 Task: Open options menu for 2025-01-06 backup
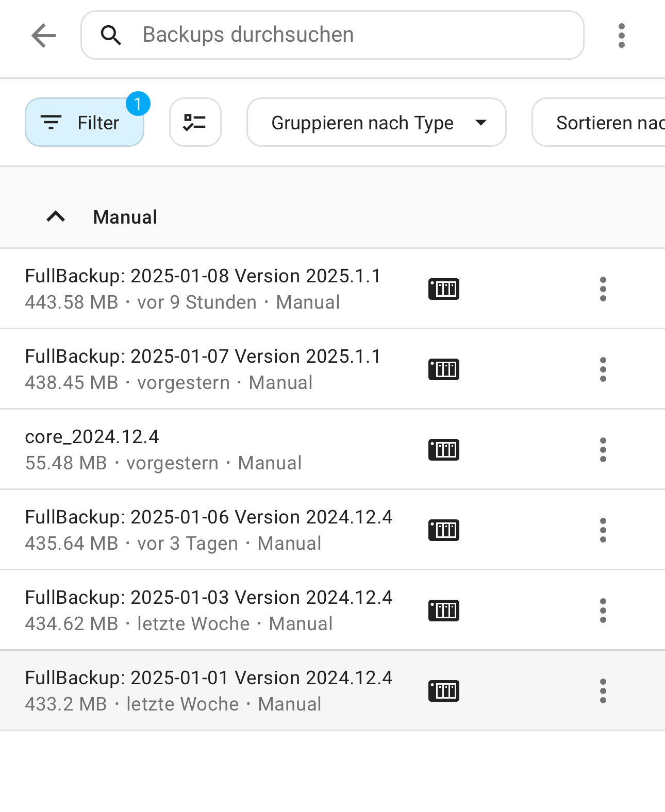click(603, 530)
